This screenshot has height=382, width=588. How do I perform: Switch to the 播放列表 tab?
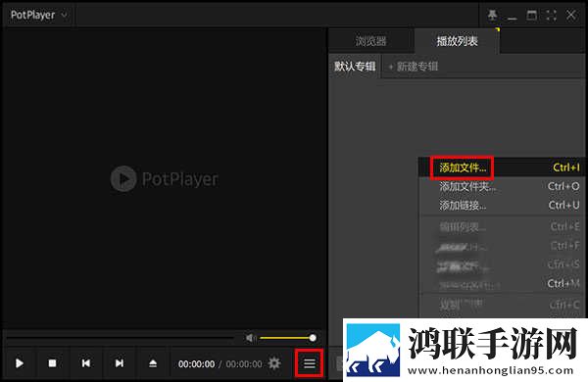[x=457, y=41]
